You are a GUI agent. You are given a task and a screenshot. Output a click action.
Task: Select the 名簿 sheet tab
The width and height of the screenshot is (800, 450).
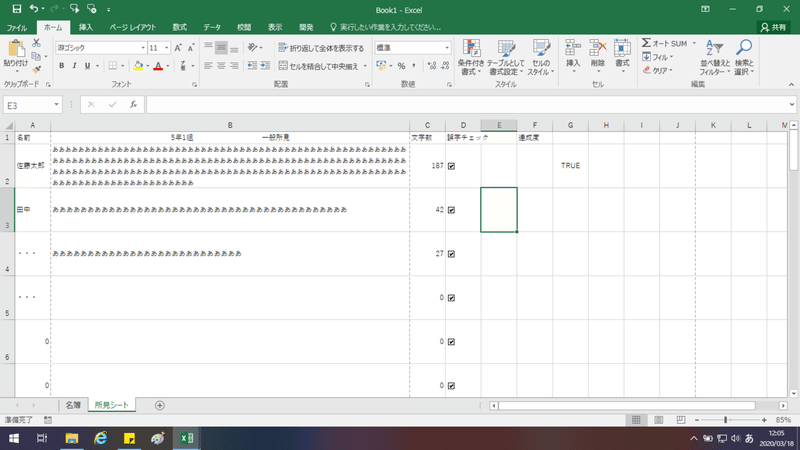[x=73, y=405]
